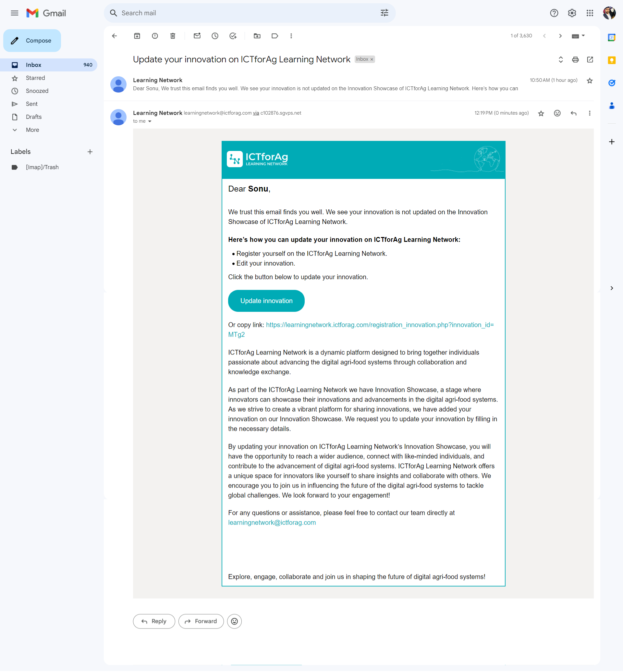
Task: Open Google apps grid
Action: click(x=590, y=13)
